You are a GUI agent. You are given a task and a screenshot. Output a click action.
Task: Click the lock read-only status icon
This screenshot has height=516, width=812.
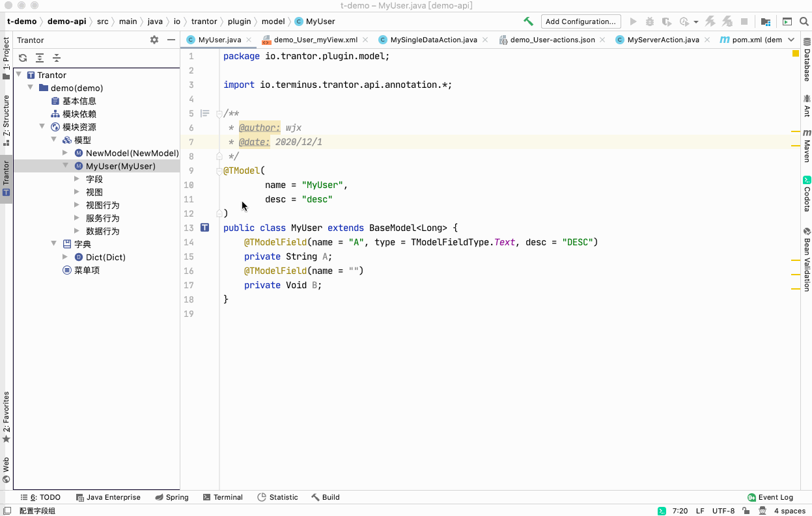click(747, 511)
